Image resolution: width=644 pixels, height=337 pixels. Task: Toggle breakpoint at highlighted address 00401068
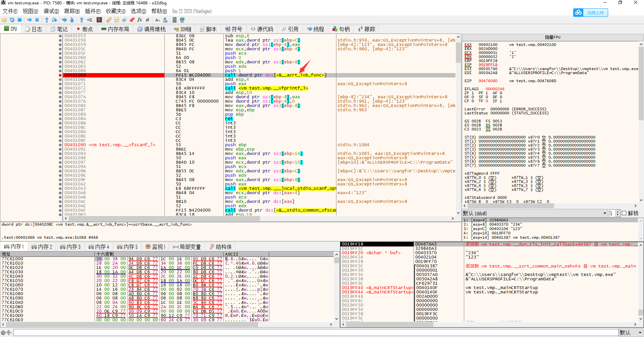[x=60, y=75]
